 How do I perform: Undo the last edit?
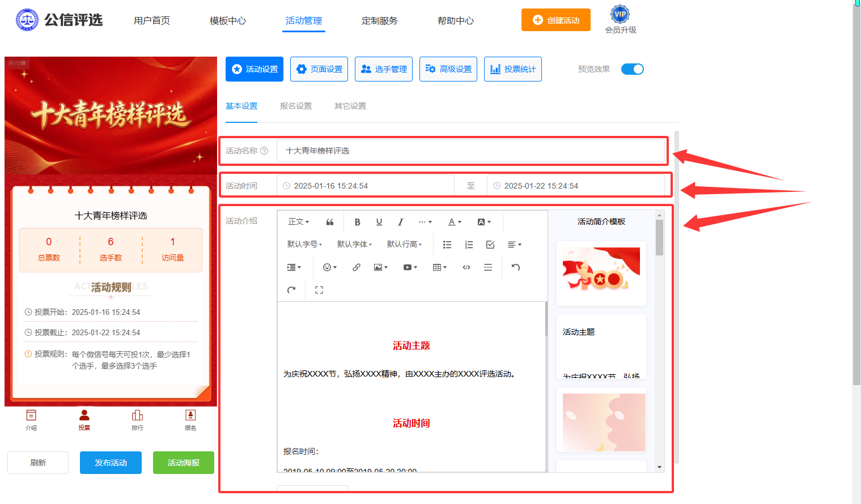coord(516,267)
